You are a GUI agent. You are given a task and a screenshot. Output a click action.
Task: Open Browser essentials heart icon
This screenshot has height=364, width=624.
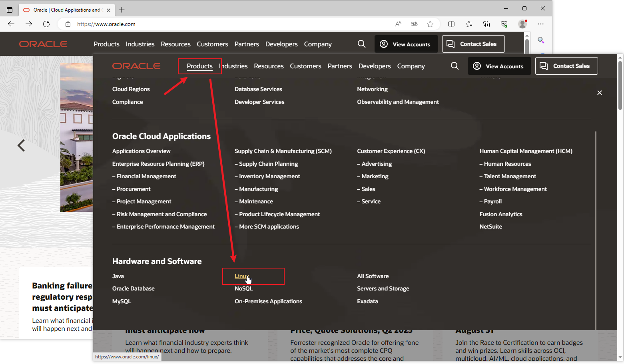point(504,24)
